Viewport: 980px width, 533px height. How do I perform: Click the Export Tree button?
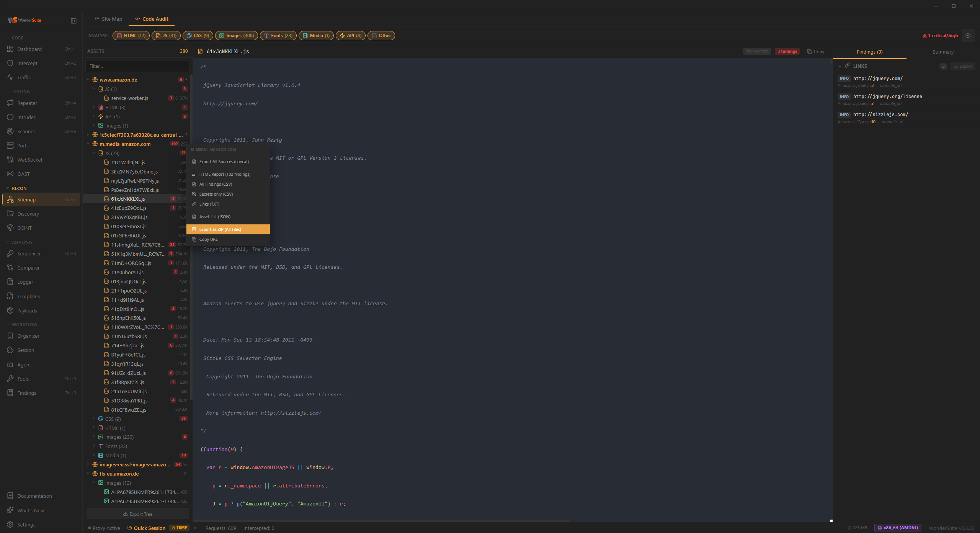138,514
